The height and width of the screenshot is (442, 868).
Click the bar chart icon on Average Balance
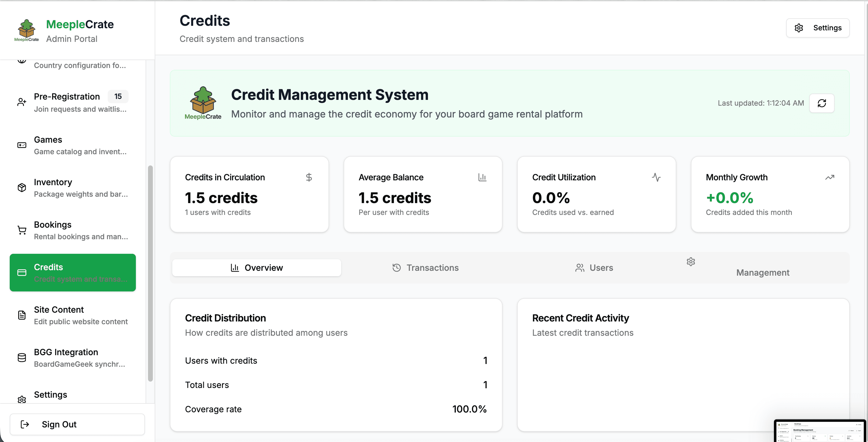pos(482,177)
